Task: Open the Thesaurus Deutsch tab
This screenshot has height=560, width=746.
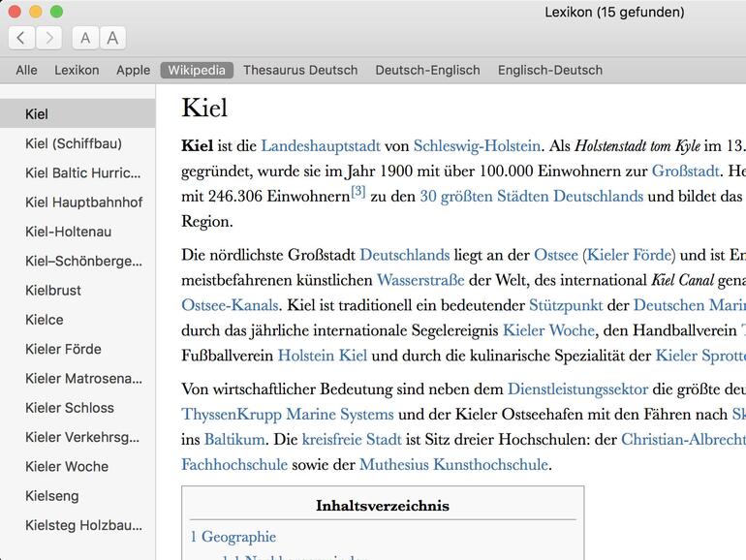Action: click(x=300, y=70)
